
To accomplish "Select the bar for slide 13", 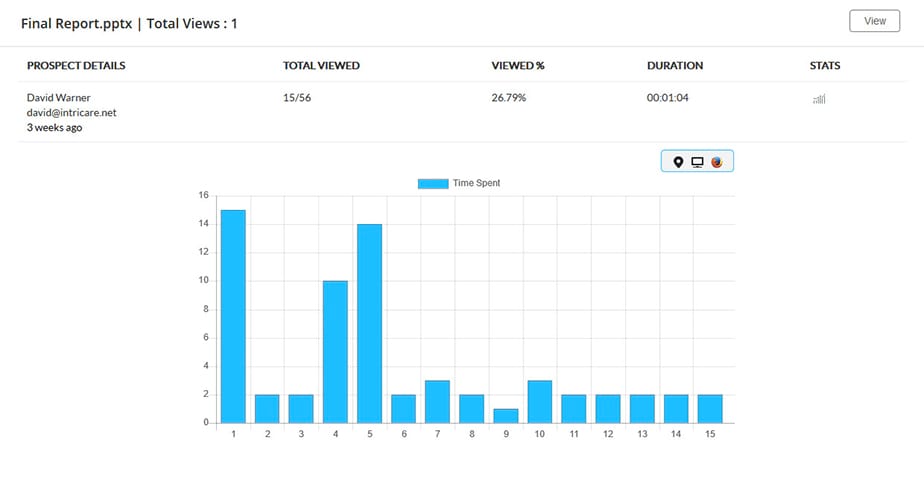I will tap(642, 409).
